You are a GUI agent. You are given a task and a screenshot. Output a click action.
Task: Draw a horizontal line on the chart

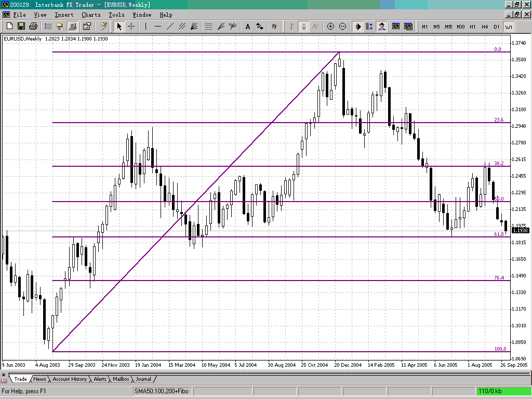tap(158, 26)
